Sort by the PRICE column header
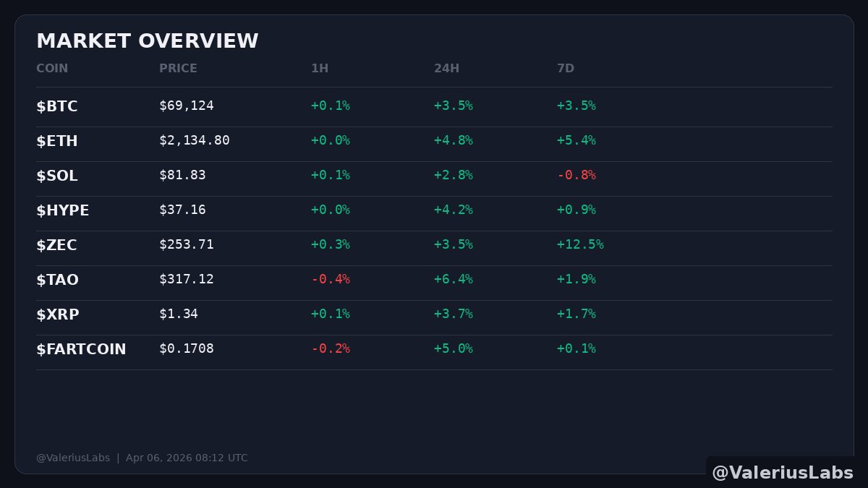The height and width of the screenshot is (488, 868). tap(178, 69)
